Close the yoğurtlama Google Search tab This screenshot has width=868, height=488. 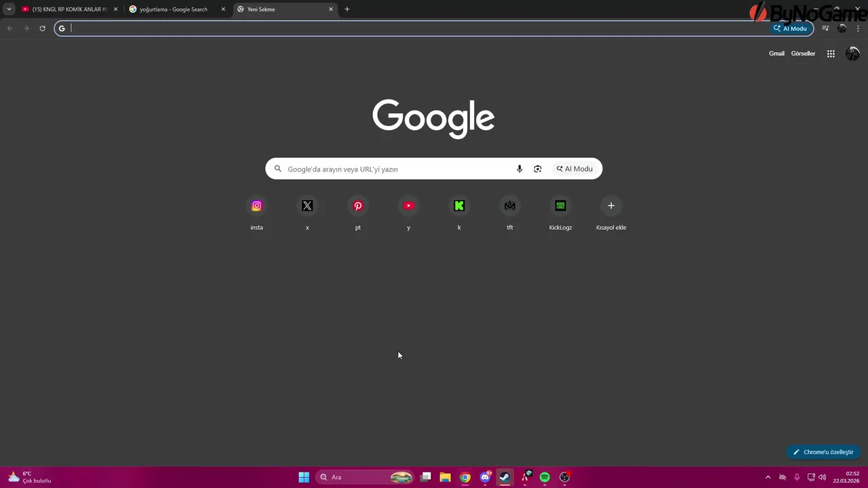coord(223,9)
